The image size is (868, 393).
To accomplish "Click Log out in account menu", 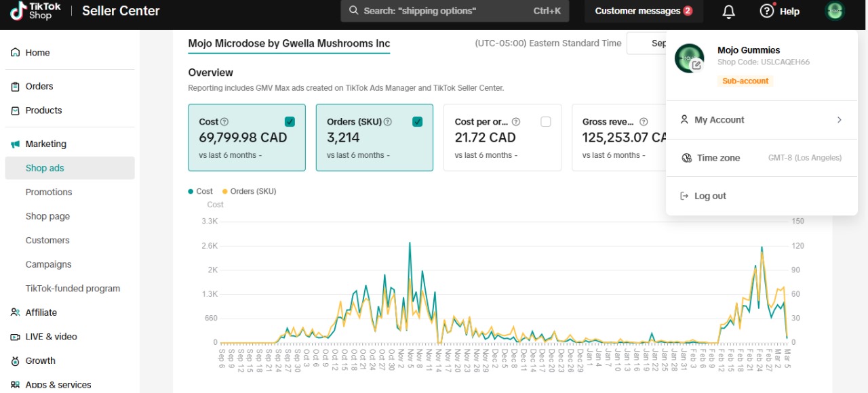I will pos(710,196).
